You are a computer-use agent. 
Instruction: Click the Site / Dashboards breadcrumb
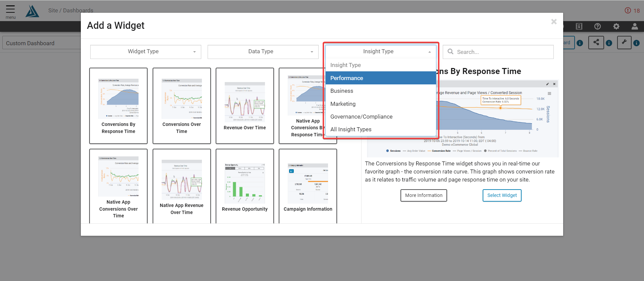click(71, 10)
